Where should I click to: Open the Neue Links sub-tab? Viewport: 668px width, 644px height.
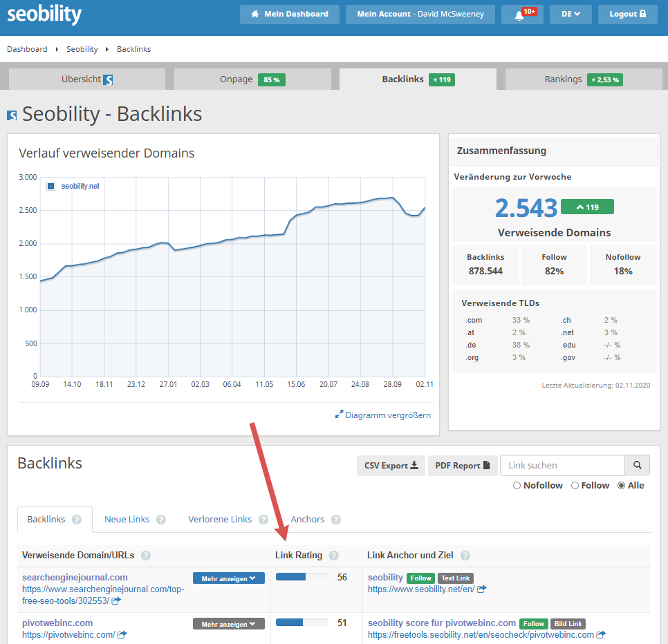(x=127, y=520)
